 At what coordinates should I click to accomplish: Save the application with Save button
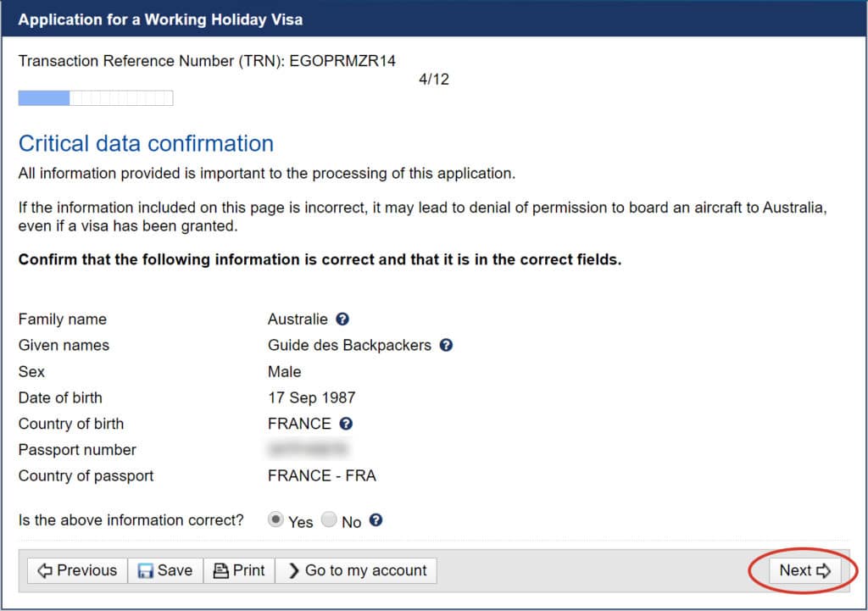(165, 570)
